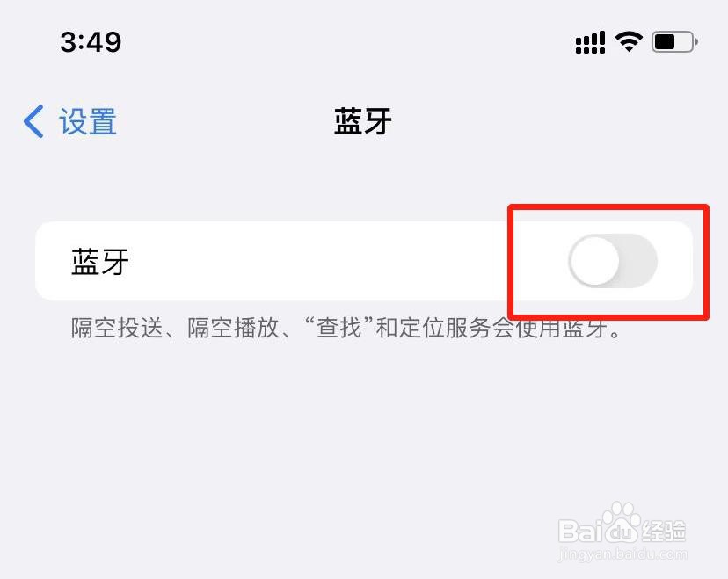Viewport: 728px width, 579px height.
Task: Tap 隔空投送 text in the footer note
Action: click(117, 328)
